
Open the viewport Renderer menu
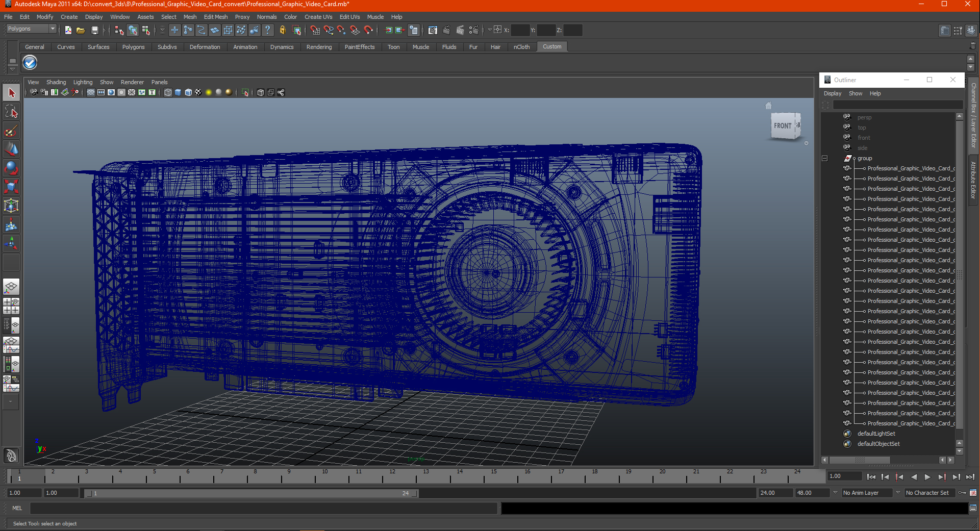coord(132,82)
